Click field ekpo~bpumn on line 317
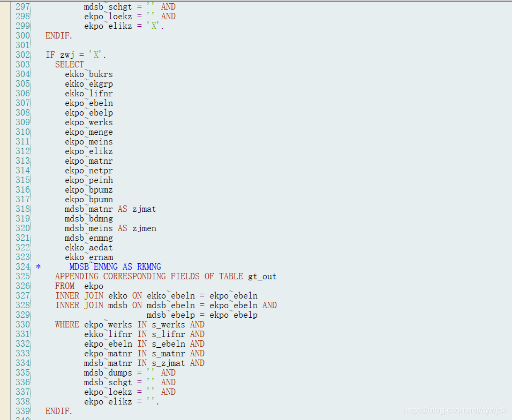The image size is (512, 420). click(89, 199)
